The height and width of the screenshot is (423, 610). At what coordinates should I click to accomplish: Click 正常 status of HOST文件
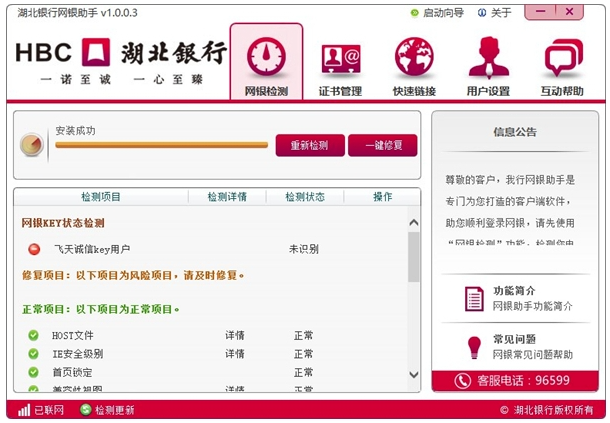pos(303,335)
